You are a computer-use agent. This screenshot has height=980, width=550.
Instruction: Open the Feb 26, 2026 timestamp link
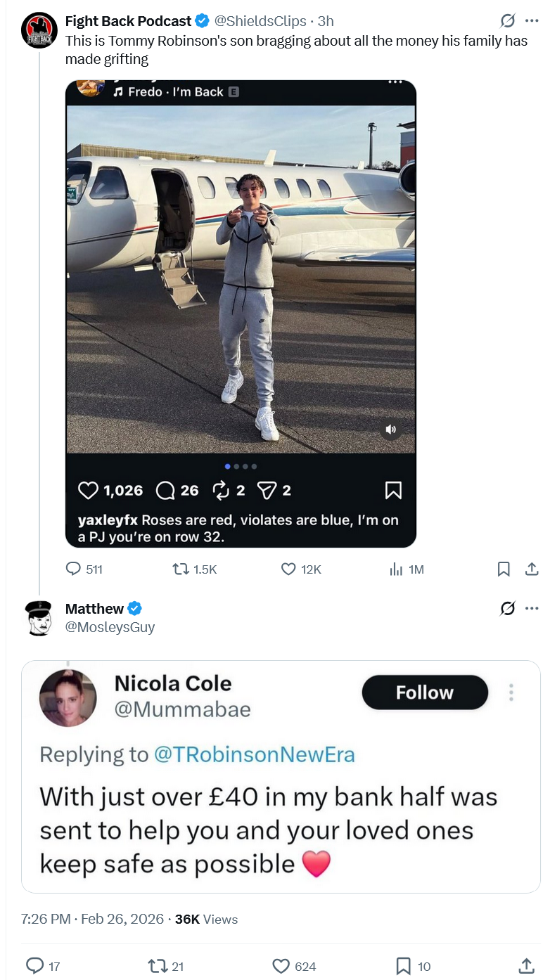pyautogui.click(x=122, y=919)
